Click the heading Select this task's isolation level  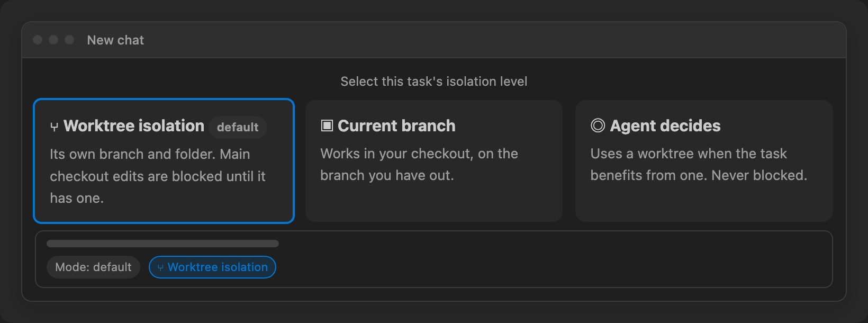434,82
